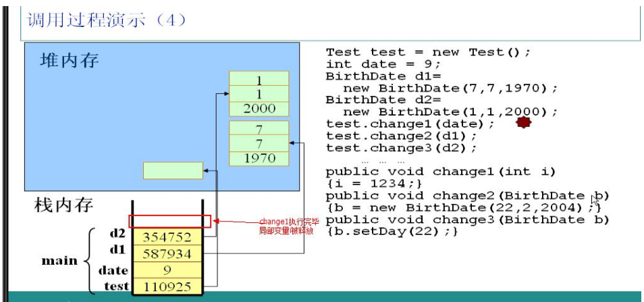The height and width of the screenshot is (302, 644).
Task: Click the dark red star marker icon
Action: [x=523, y=122]
